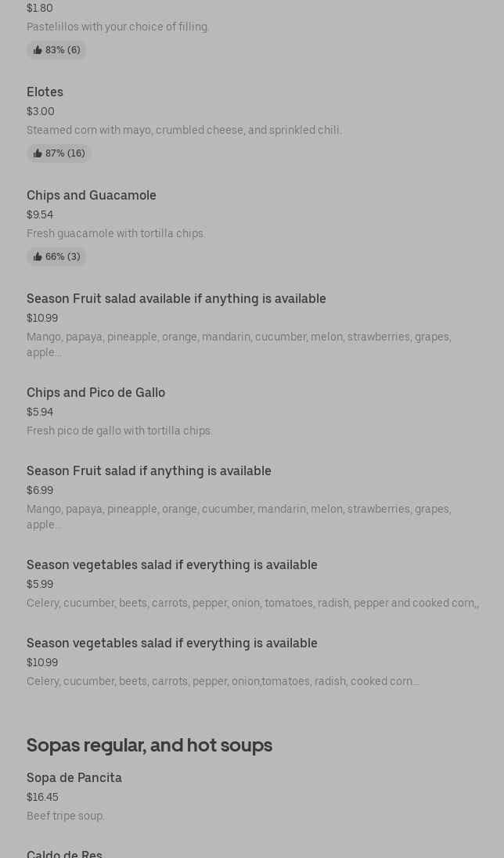This screenshot has height=858, width=504.
Task: Click the $16.45 price of Sopa de Pancita
Action: (42, 797)
